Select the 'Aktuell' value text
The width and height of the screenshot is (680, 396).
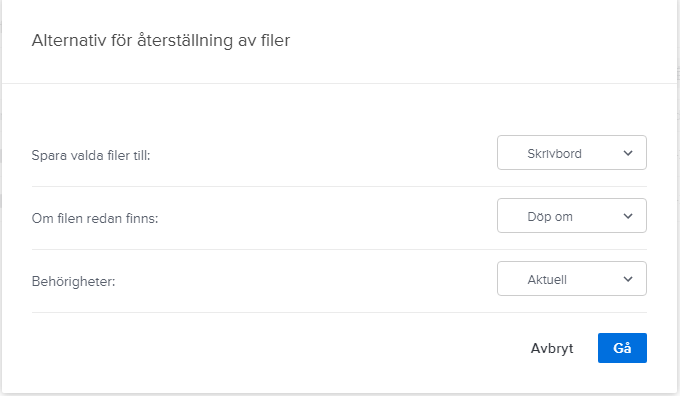tap(547, 279)
